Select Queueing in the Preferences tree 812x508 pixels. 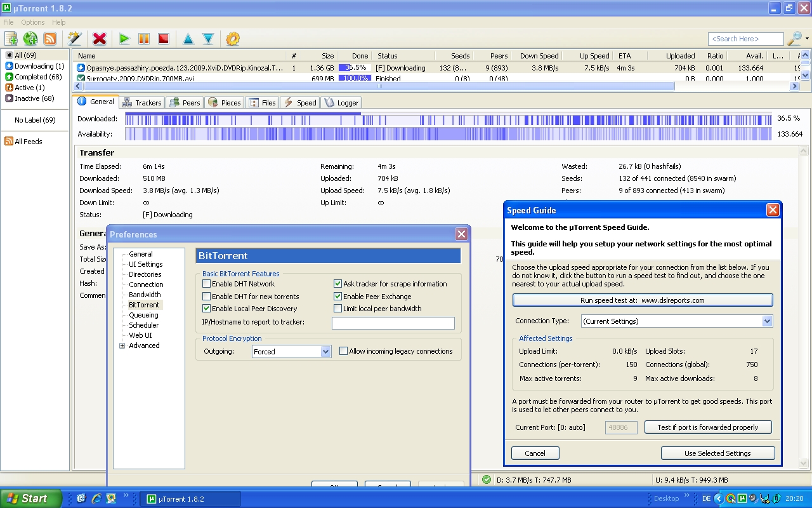pyautogui.click(x=143, y=315)
